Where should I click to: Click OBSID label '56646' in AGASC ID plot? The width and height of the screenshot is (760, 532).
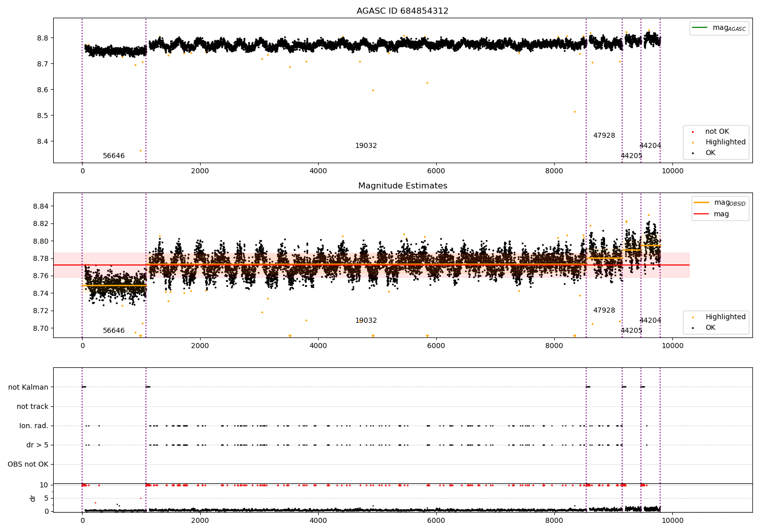point(113,156)
